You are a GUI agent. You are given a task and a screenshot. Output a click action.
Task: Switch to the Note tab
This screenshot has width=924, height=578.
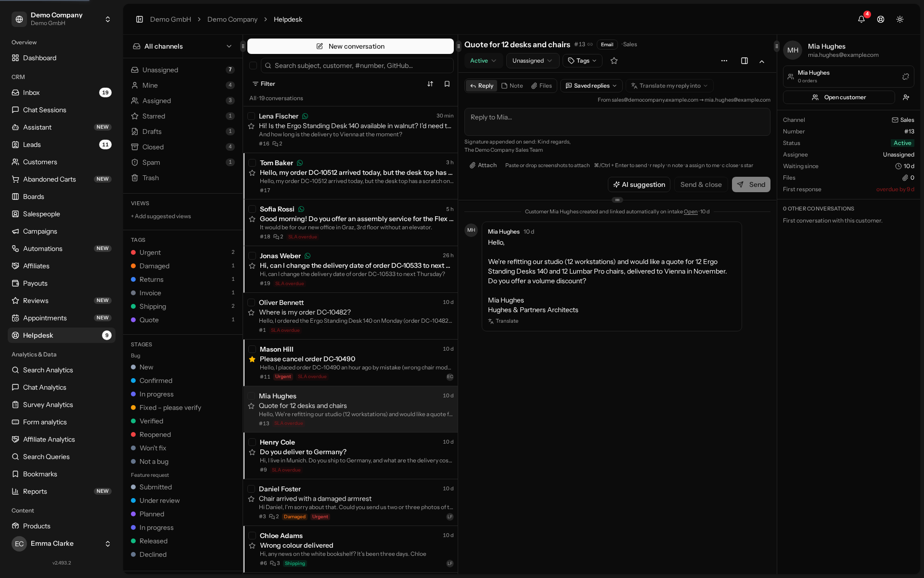(x=512, y=86)
